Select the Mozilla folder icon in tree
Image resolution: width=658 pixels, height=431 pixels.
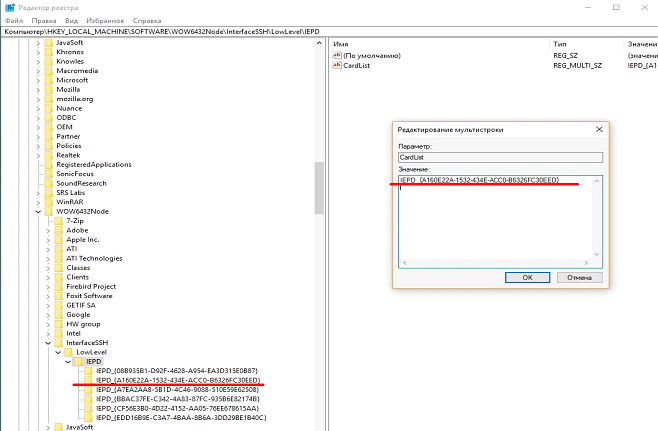tap(49, 89)
